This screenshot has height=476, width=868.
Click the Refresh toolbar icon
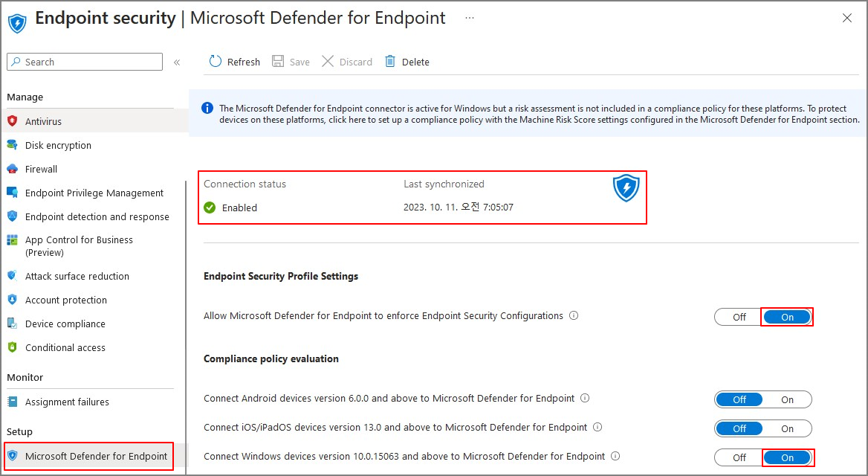216,62
